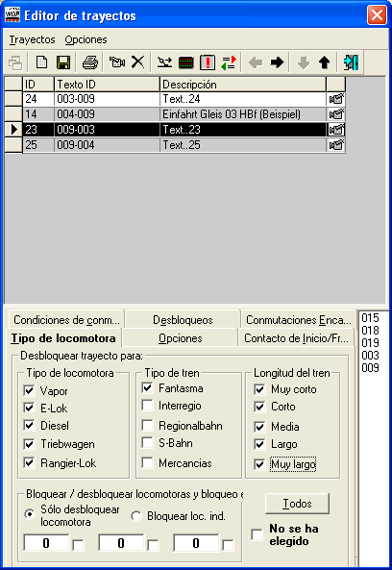
Task: Switch to Contacto de Inicio/Fr... tab
Action: tap(296, 338)
